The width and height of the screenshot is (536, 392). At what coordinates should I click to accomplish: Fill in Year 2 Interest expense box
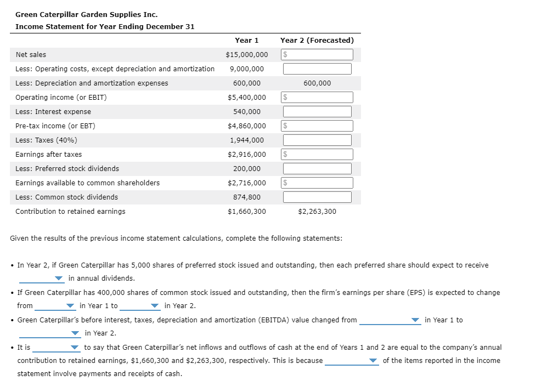(x=317, y=111)
